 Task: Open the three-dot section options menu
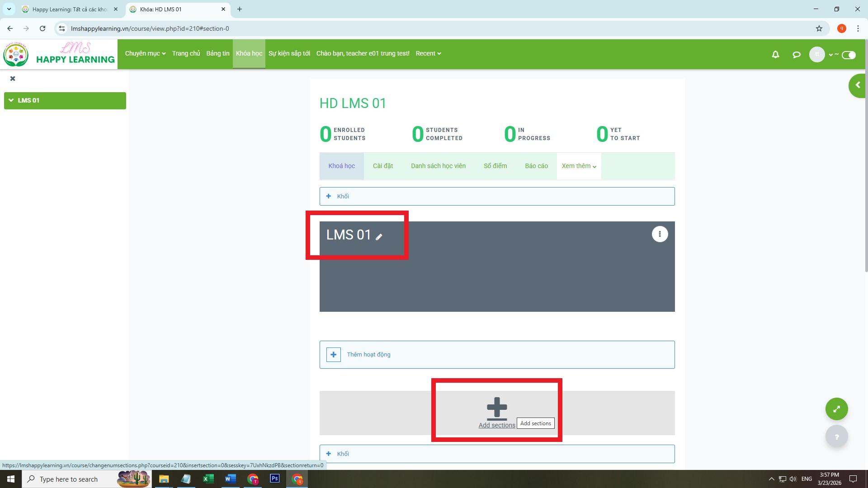point(660,234)
